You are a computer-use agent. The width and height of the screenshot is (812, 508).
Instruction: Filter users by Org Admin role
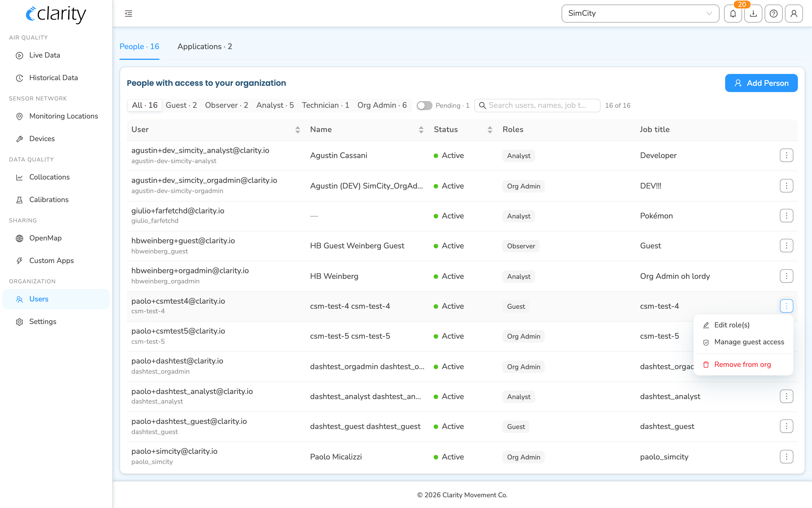(x=382, y=105)
